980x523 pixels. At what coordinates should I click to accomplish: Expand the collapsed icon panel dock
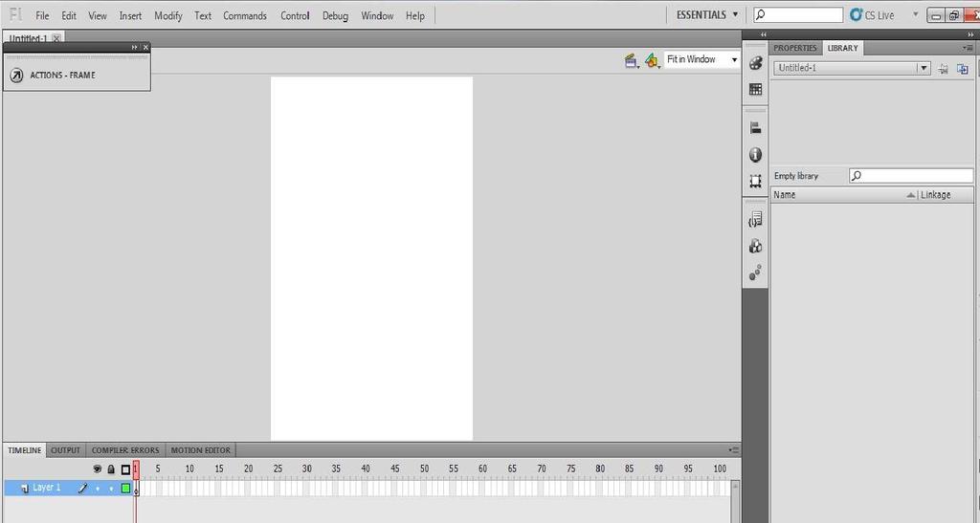tap(763, 35)
